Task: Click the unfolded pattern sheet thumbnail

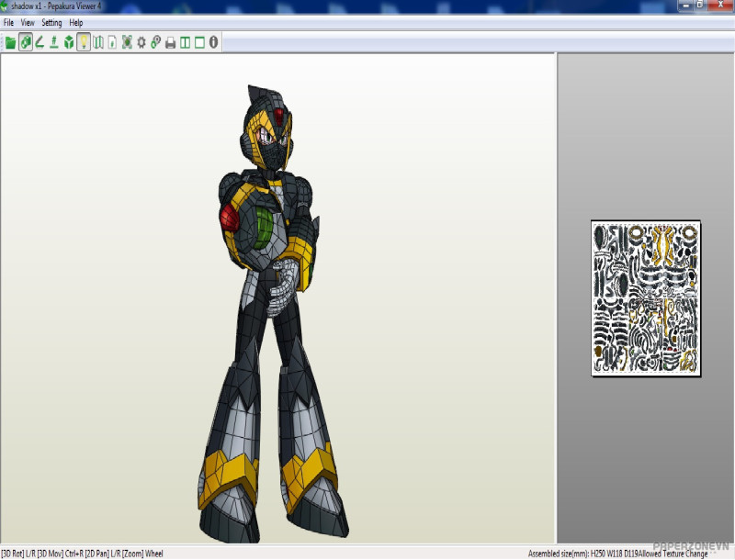Action: pyautogui.click(x=646, y=297)
